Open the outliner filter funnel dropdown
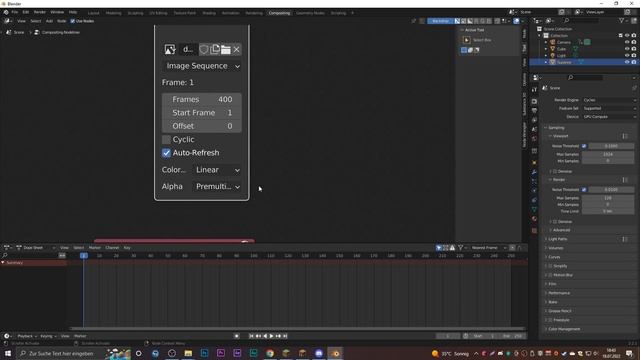 [x=623, y=20]
